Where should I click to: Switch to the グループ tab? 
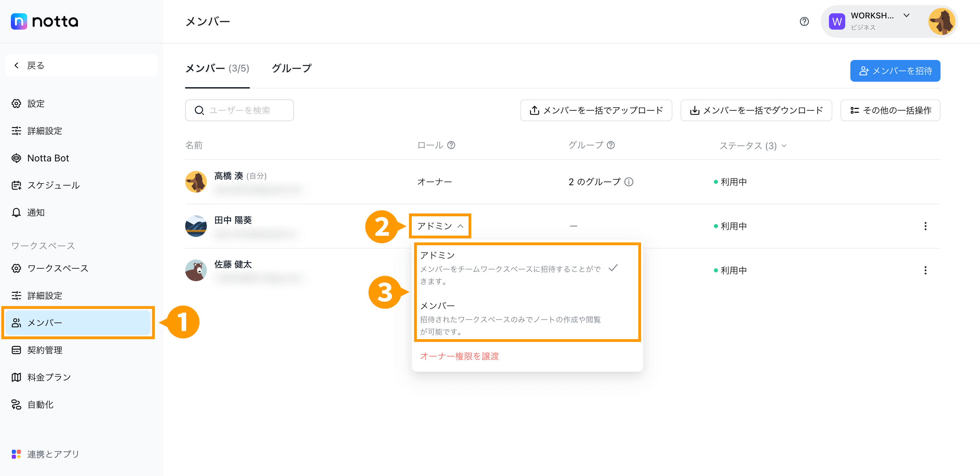click(x=291, y=68)
